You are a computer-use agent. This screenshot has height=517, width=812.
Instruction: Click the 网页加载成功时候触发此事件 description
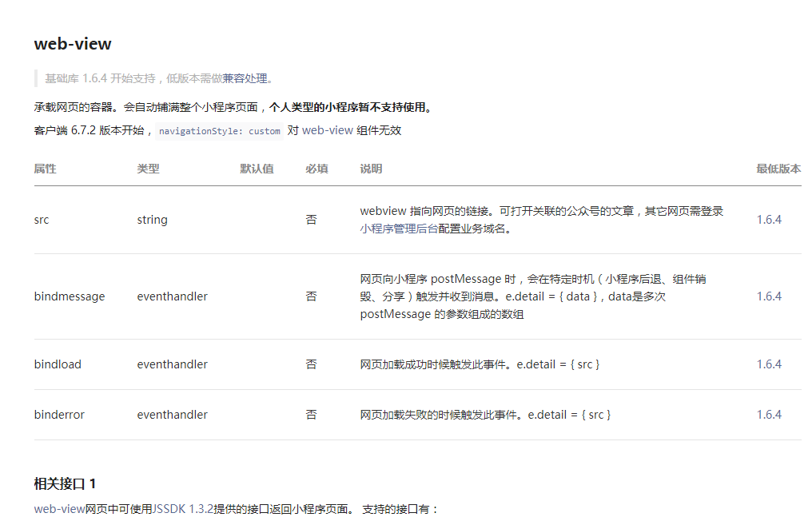[480, 364]
